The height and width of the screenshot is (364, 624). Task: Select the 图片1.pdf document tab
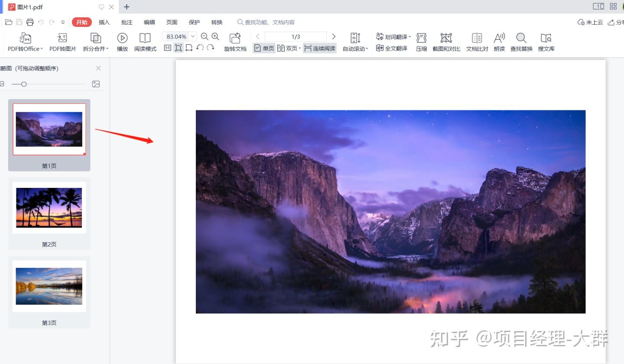tap(61, 7)
